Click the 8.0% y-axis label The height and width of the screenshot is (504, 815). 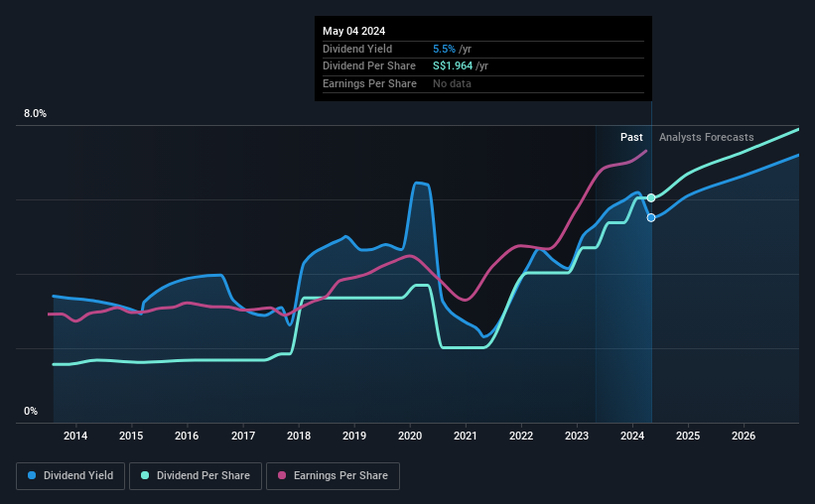click(x=36, y=114)
